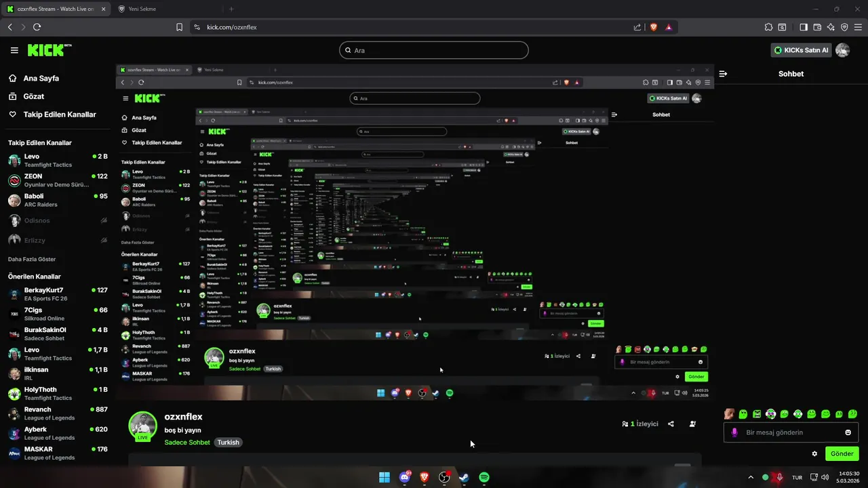Screen dimensions: 868x488
Task: Open offline channel Odisnos
Action: pyautogui.click(x=58, y=220)
